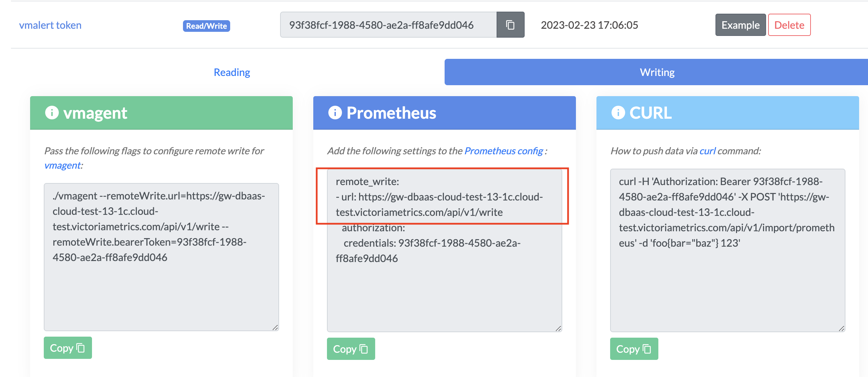
Task: Copy the CURL push command
Action: [634, 349]
